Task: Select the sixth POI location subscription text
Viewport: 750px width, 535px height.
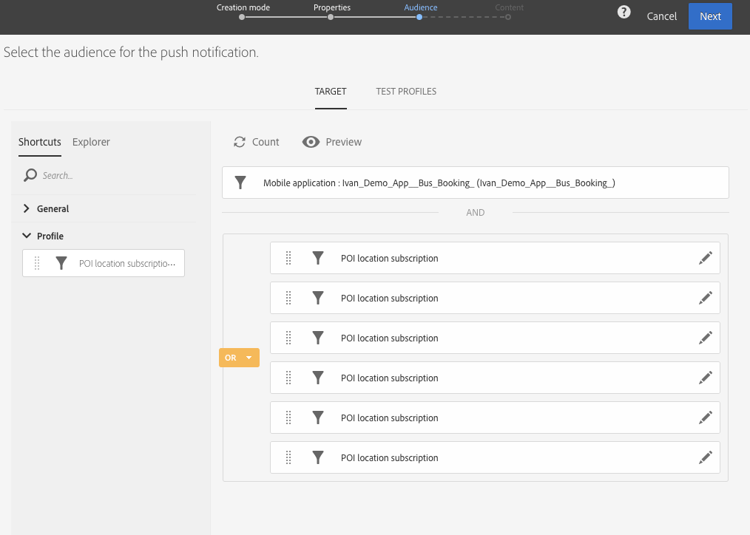Action: click(389, 458)
